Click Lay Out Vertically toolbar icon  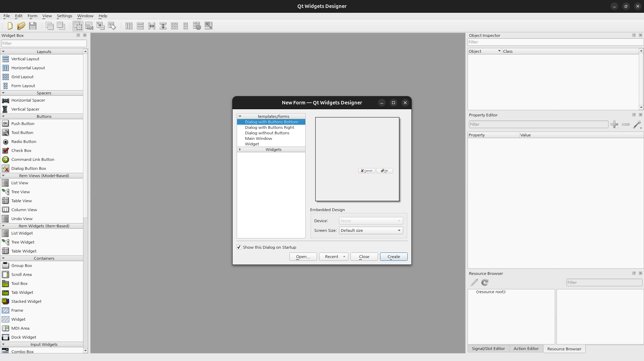(x=140, y=26)
